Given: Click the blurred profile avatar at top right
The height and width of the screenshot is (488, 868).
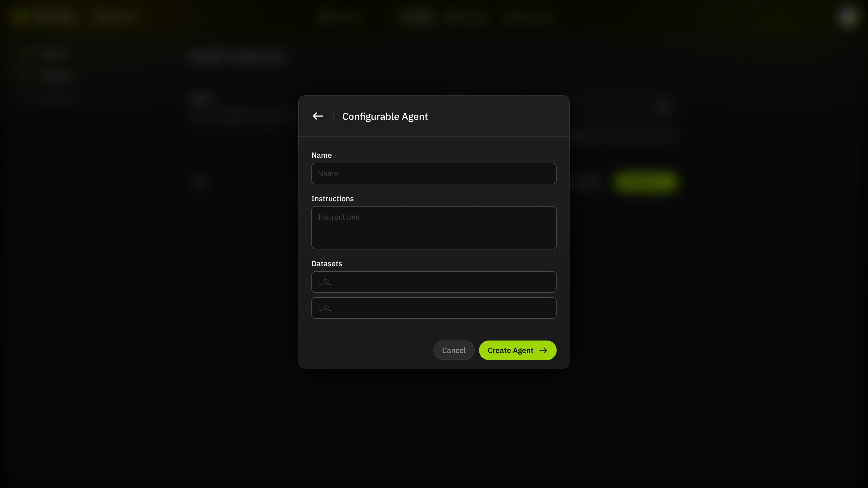Looking at the screenshot, I should pos(847,17).
